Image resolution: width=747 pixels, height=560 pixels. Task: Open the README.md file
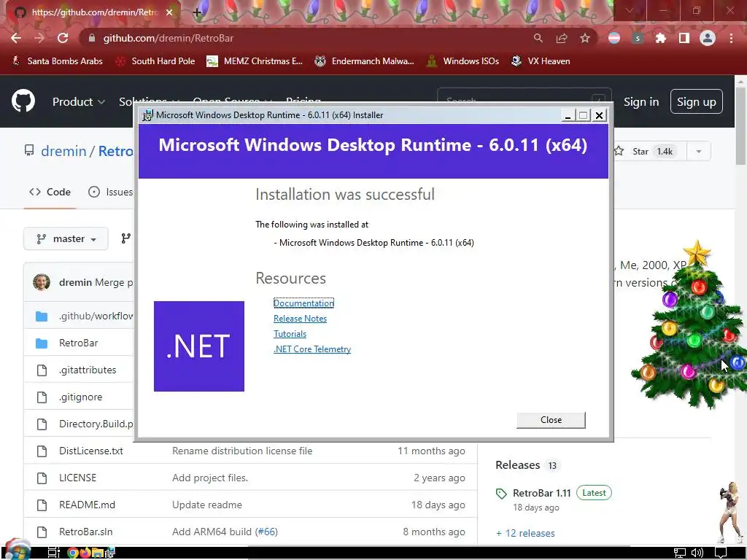(x=88, y=505)
